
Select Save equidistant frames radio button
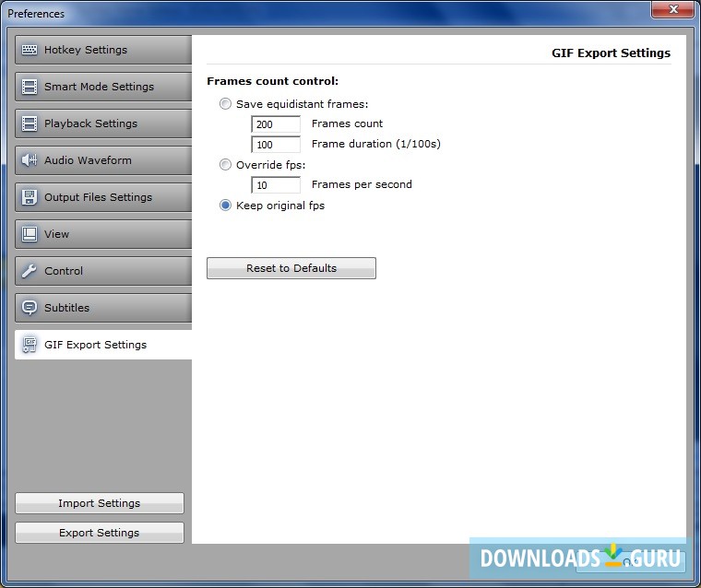pyautogui.click(x=225, y=104)
